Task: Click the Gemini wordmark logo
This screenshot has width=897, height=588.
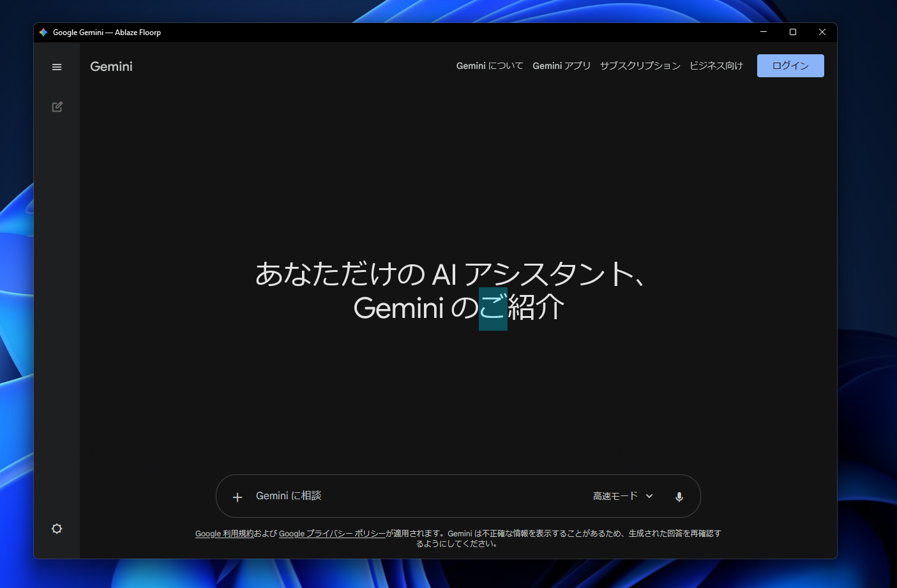Action: pyautogui.click(x=111, y=66)
